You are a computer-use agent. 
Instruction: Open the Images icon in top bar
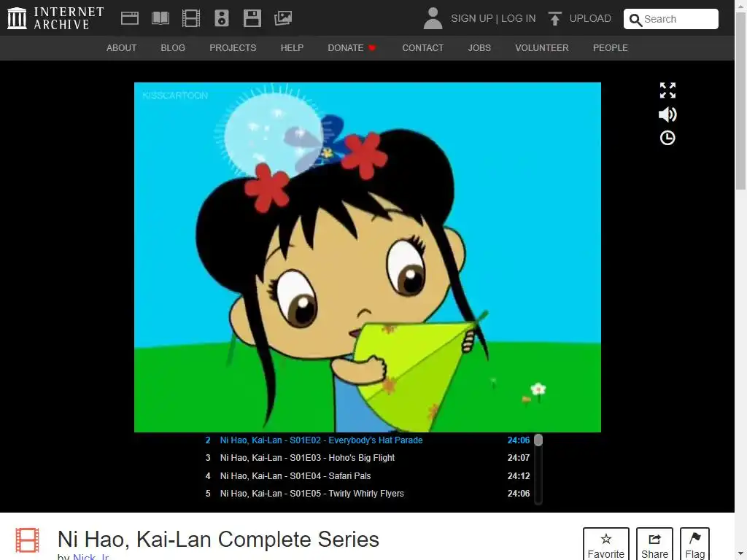pos(283,18)
